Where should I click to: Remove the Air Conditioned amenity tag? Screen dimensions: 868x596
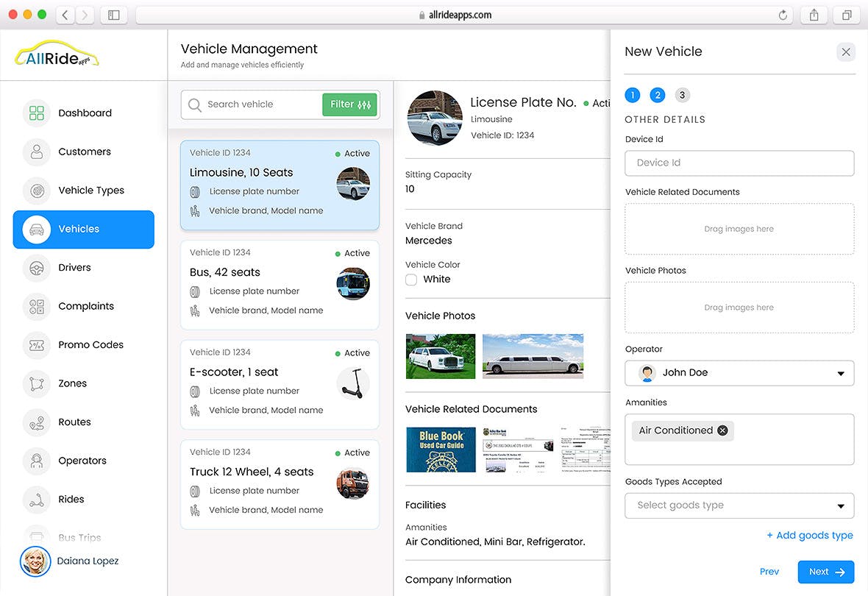point(722,430)
